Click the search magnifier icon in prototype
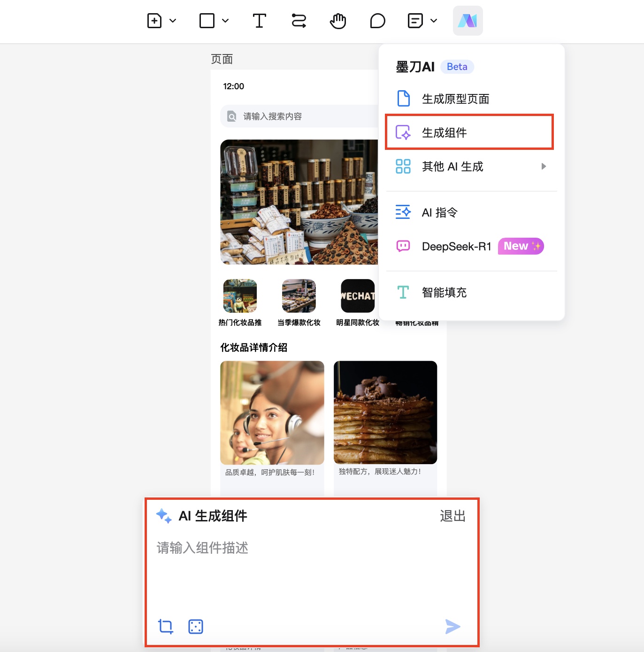 tap(232, 116)
